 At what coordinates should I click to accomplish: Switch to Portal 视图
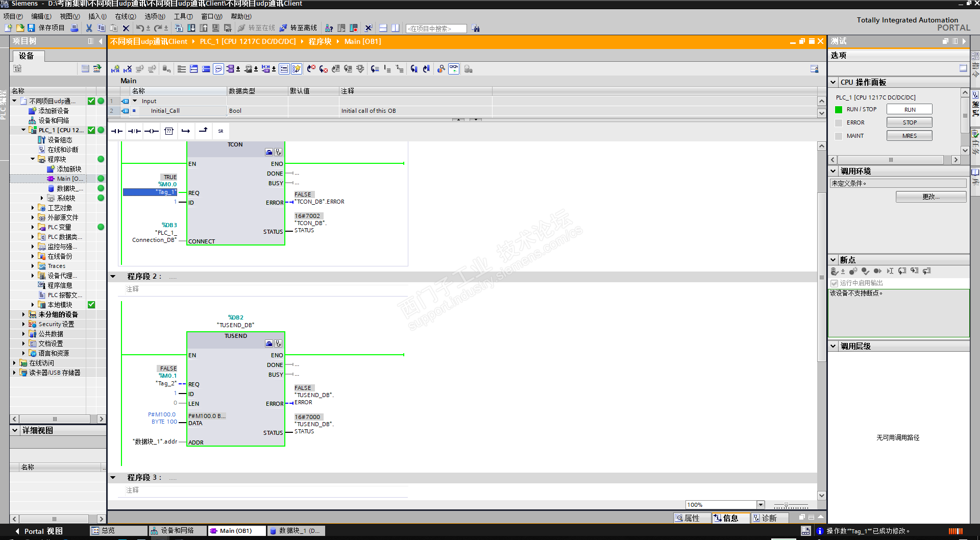(39, 531)
